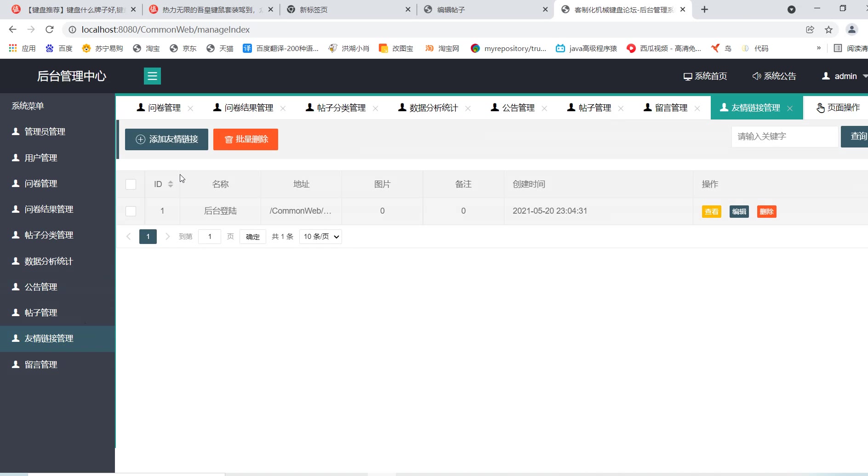The image size is (868, 476).
Task: Close the 问卷管理 tab with x
Action: coord(190,108)
